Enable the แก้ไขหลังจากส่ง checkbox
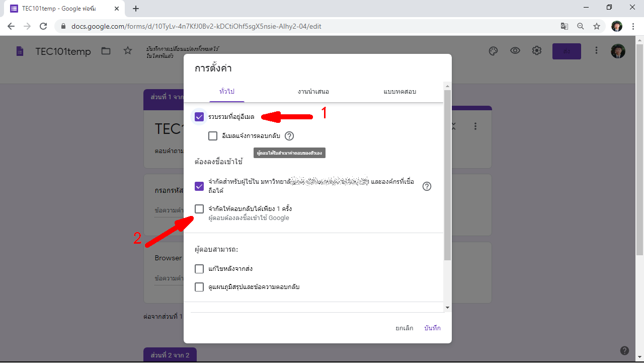644x363 pixels. click(199, 269)
